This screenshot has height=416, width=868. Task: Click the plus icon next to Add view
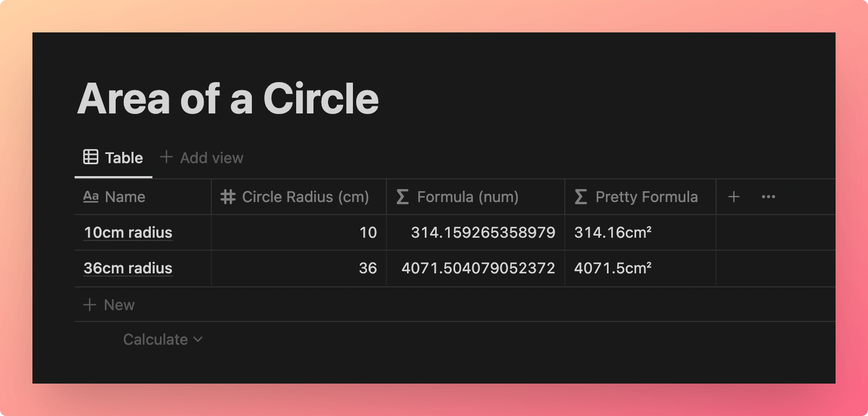[x=166, y=157]
